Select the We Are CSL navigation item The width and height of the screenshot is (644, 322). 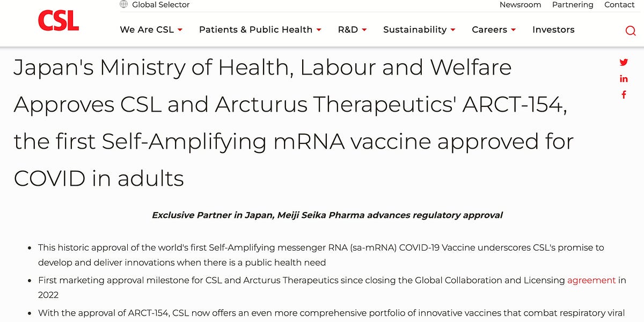(147, 30)
